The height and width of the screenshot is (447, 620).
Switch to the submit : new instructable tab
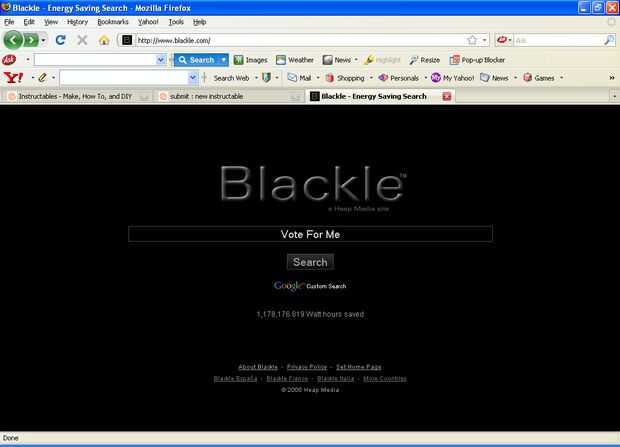pos(229,96)
